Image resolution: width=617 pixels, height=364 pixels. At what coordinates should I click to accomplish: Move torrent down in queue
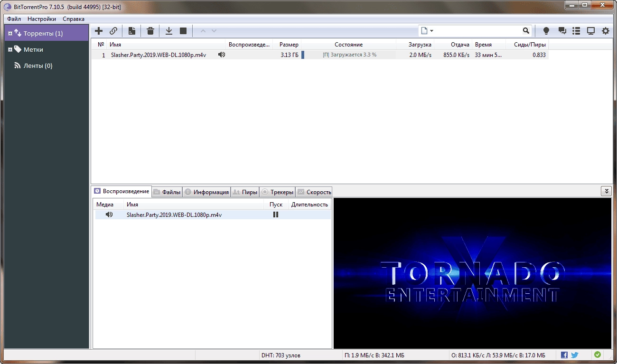tap(214, 31)
